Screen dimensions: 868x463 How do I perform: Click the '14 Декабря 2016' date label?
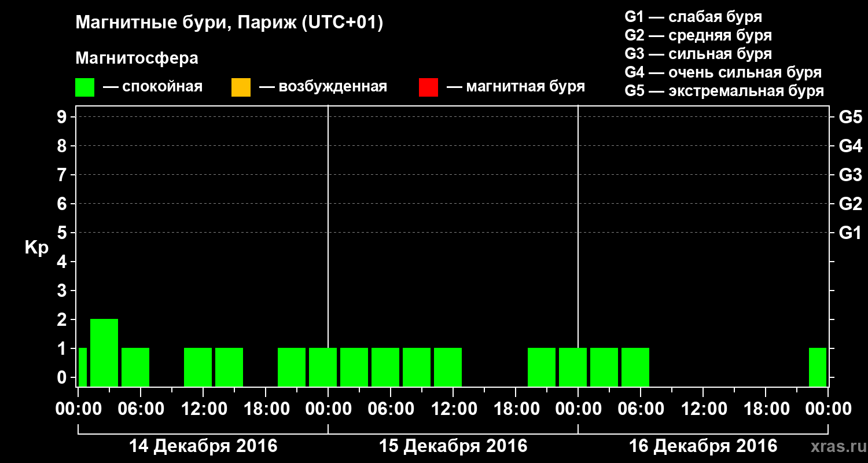[203, 446]
